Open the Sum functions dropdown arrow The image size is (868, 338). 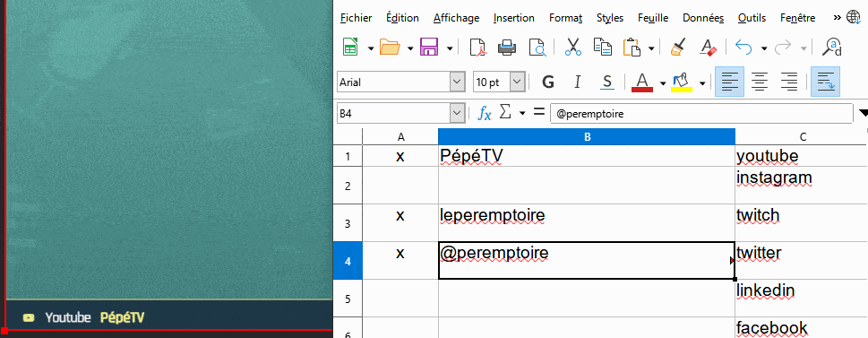522,114
